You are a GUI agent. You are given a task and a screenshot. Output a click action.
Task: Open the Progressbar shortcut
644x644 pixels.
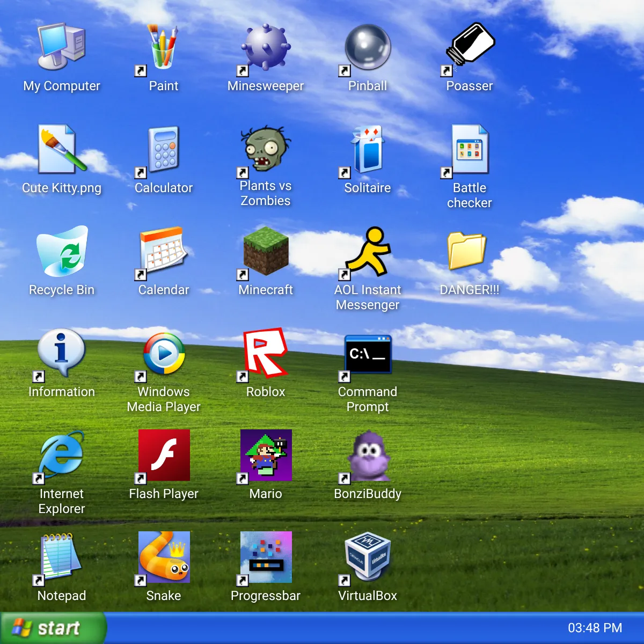(266, 557)
